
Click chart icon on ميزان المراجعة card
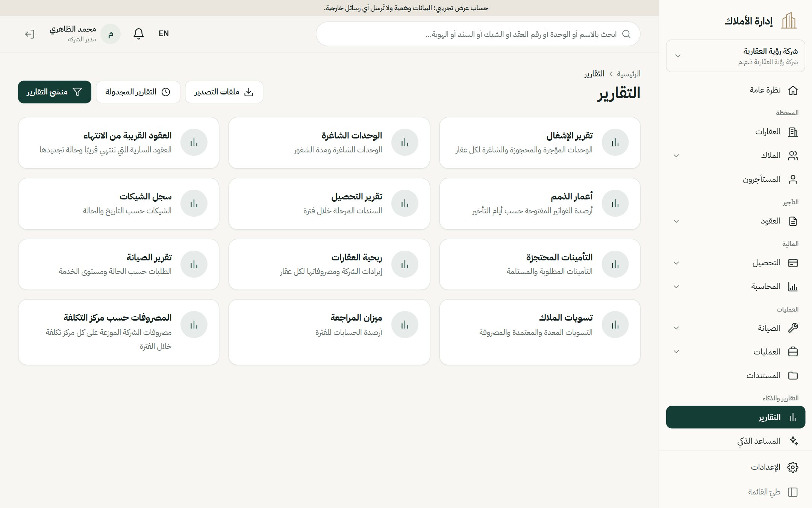pos(405,325)
